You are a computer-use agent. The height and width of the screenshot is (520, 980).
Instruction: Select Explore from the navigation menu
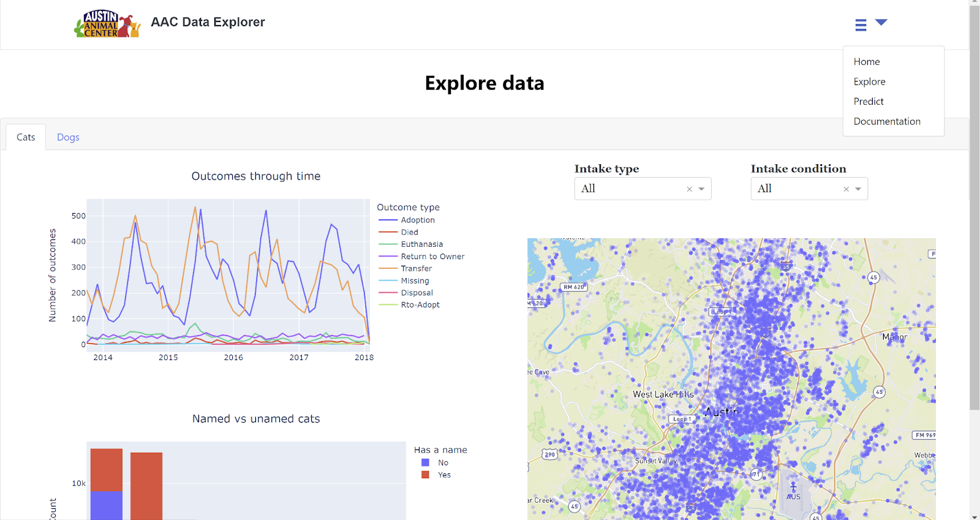(870, 81)
